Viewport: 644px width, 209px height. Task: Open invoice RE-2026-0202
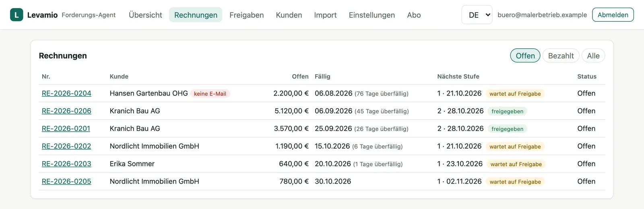coord(66,146)
